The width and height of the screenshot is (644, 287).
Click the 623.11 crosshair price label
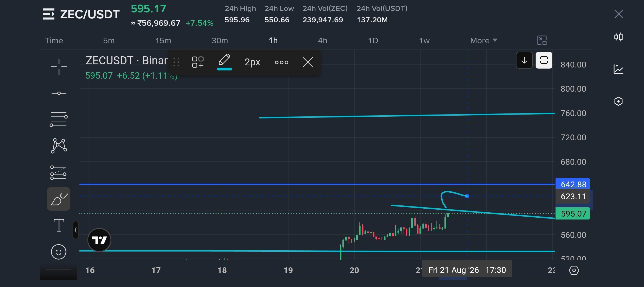pos(573,196)
